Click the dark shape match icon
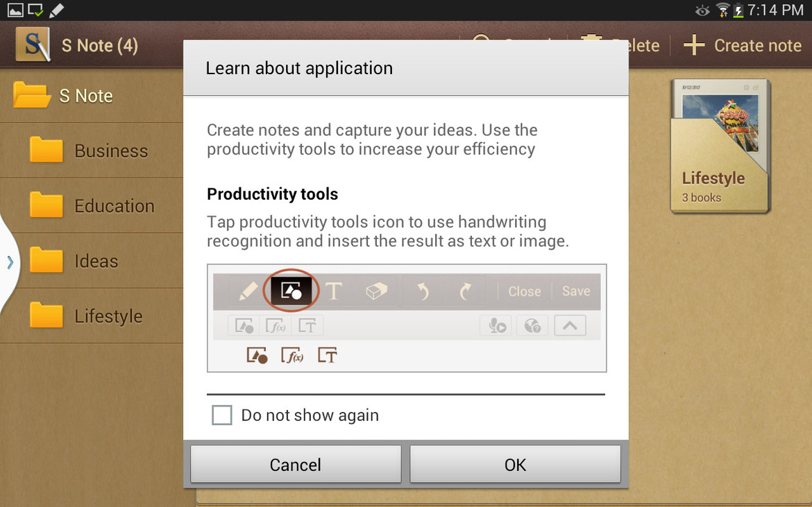812x507 pixels. pos(257,355)
